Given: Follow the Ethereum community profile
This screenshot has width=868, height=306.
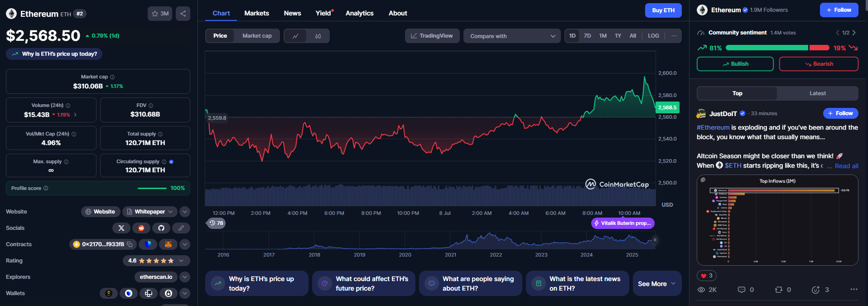Looking at the screenshot, I should coord(839,10).
